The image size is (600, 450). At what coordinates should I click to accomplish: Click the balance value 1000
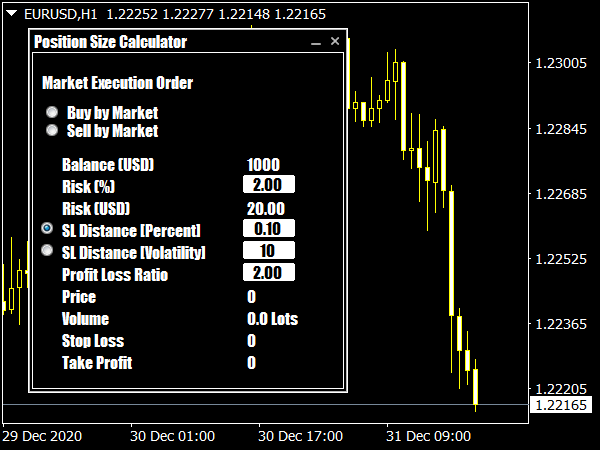coord(263,165)
